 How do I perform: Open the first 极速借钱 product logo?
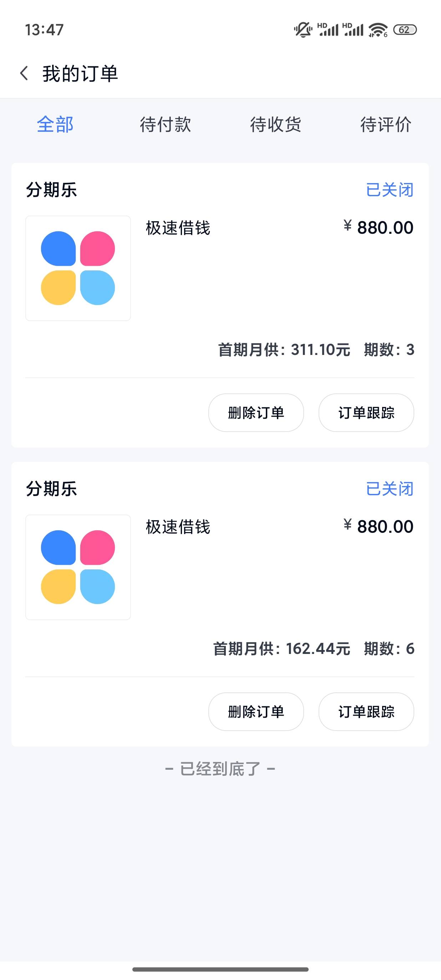pos(78,268)
